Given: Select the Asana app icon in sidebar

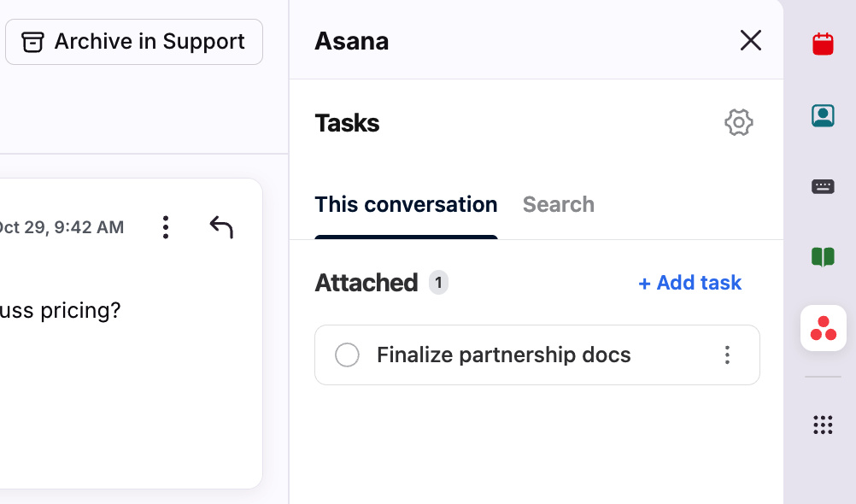Looking at the screenshot, I should tap(823, 328).
